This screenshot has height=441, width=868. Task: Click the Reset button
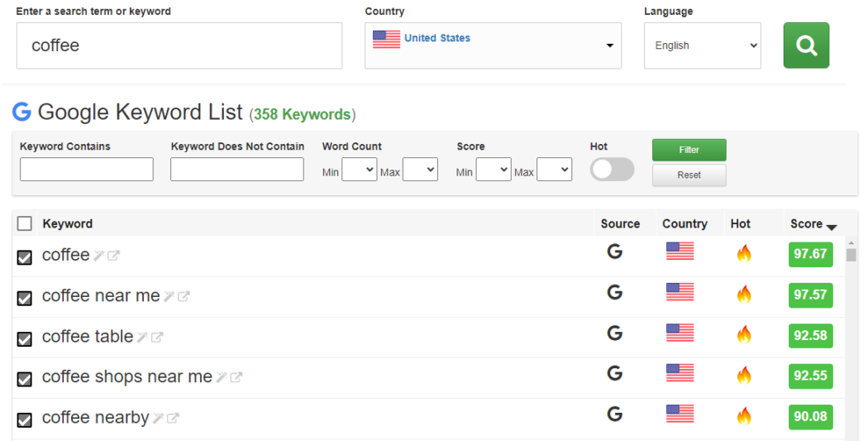click(689, 175)
